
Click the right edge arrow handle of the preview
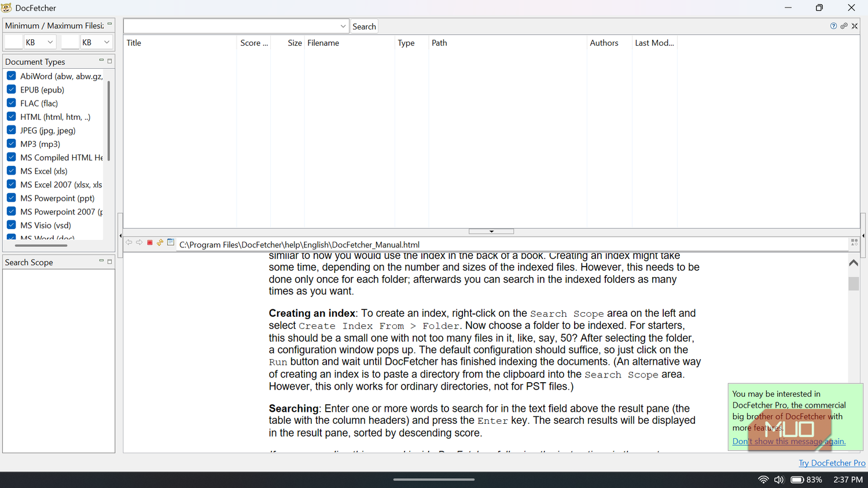click(863, 236)
